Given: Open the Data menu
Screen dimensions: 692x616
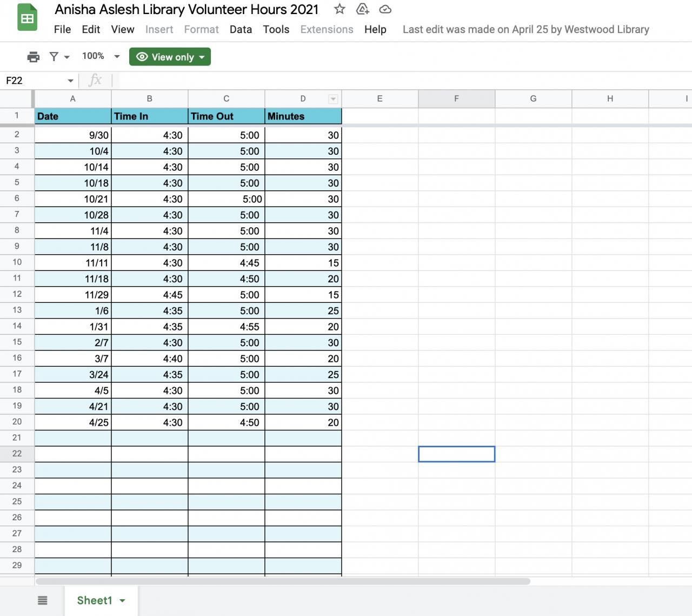Looking at the screenshot, I should (x=241, y=29).
